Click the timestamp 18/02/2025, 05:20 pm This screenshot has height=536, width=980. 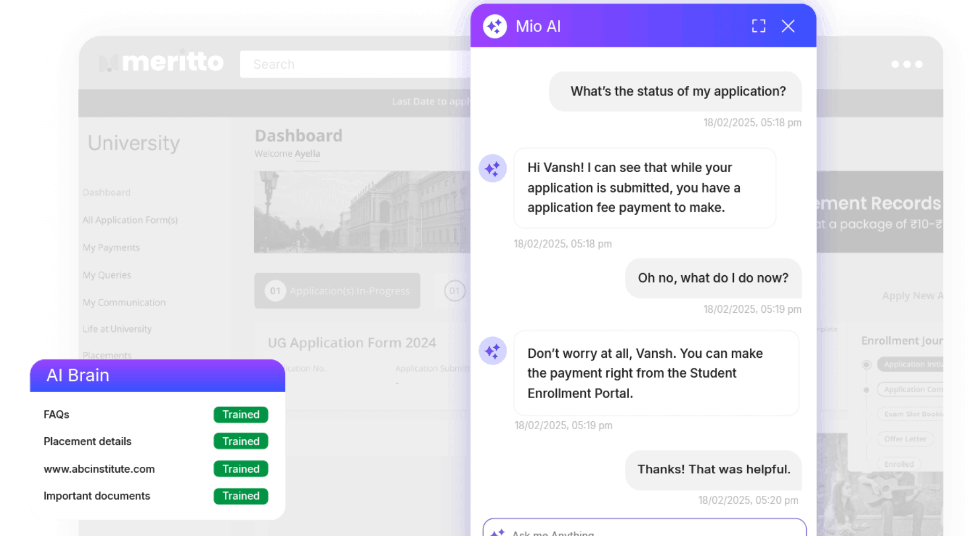(748, 500)
